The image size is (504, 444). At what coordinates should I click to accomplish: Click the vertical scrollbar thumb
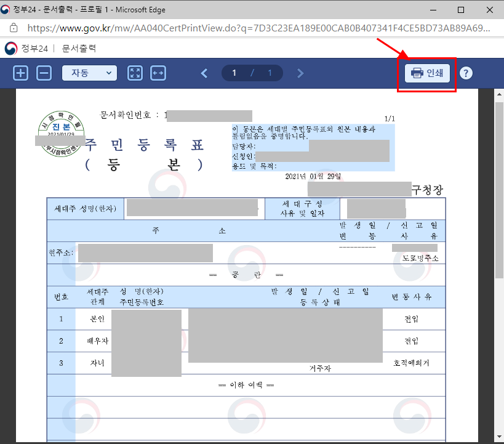point(499,190)
